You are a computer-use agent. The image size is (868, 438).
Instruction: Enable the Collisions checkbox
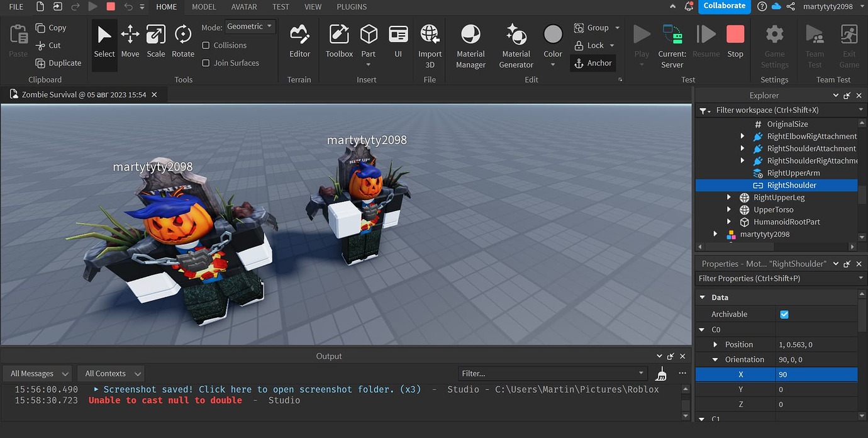pos(205,45)
